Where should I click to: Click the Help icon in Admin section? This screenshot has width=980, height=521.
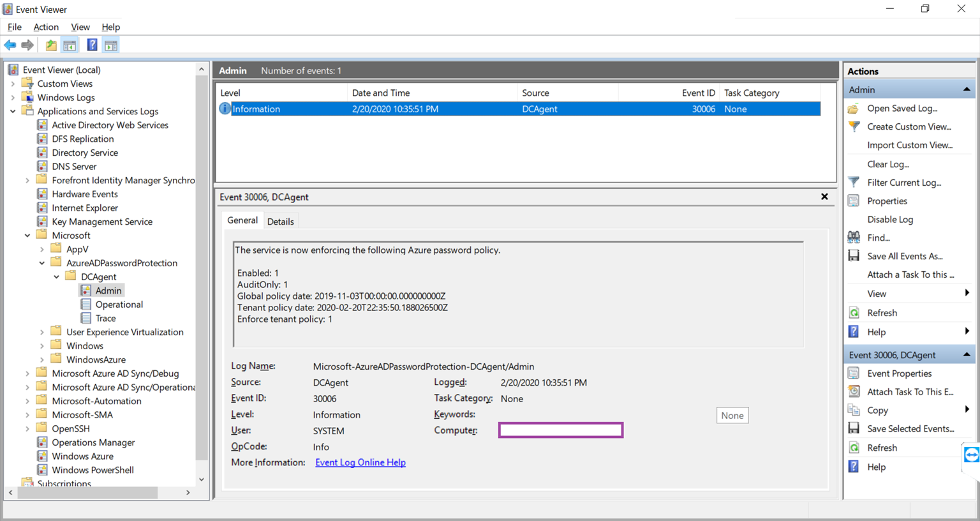tap(854, 332)
